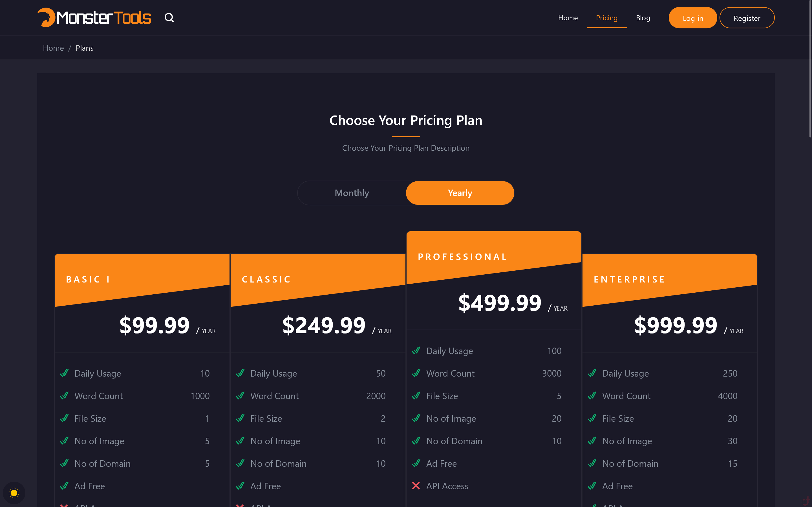Click the Register button
This screenshot has width=812, height=507.
(x=747, y=18)
